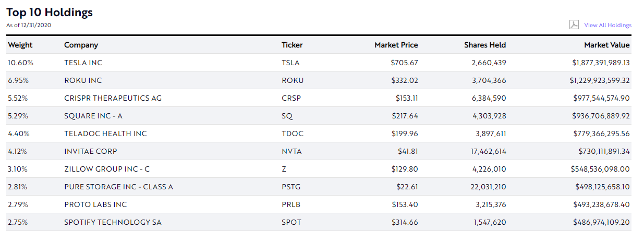Open the View All Holdings link
Screen dimensions: 644x242
point(607,25)
